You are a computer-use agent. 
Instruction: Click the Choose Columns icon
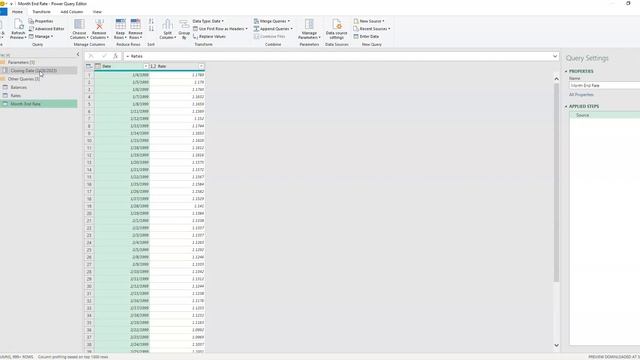(x=79, y=24)
